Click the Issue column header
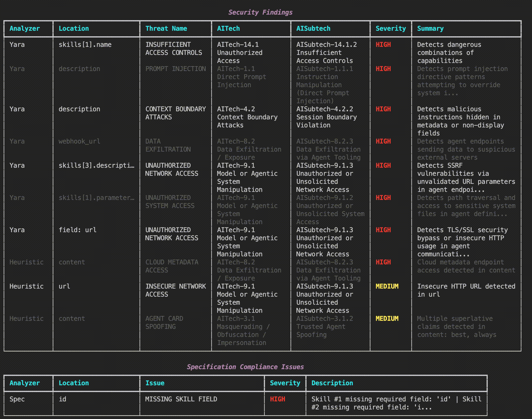 click(x=155, y=383)
